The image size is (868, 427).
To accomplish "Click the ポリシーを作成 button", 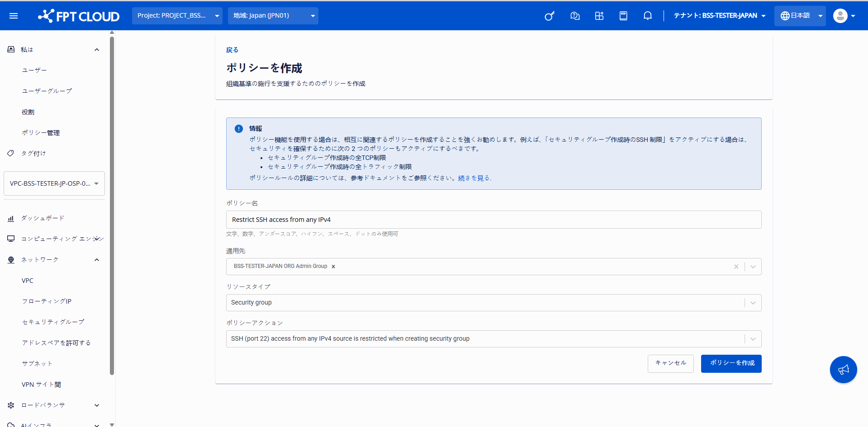I will click(731, 363).
